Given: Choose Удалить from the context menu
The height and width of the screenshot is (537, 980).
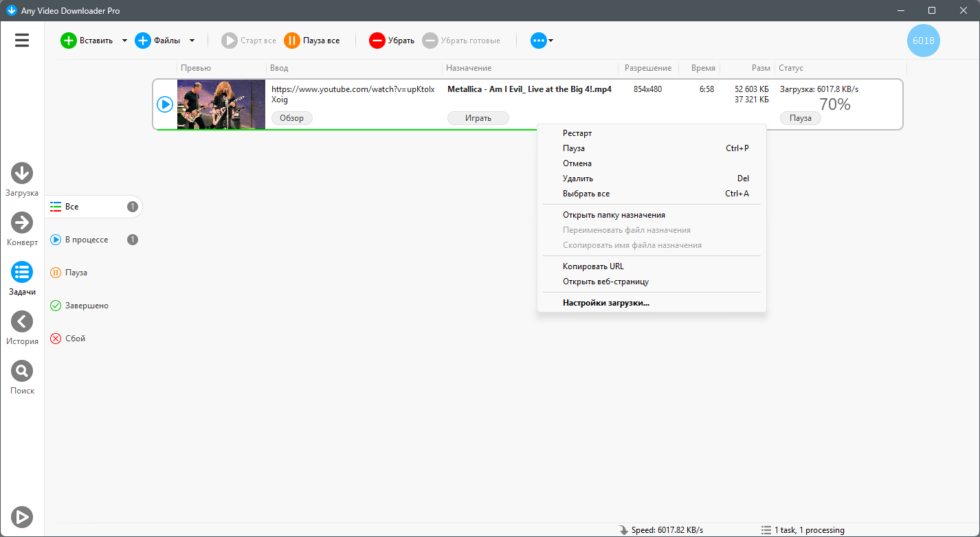Looking at the screenshot, I should click(652, 179).
